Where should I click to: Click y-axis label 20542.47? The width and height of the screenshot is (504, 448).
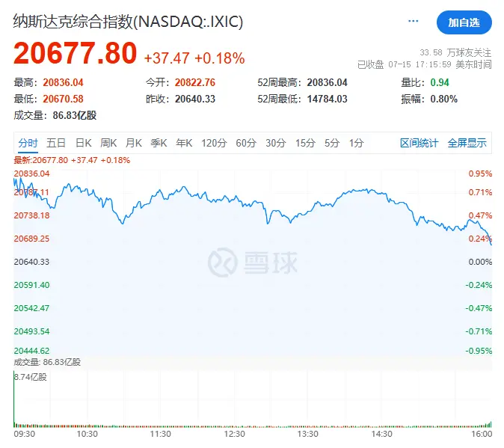pos(31,308)
